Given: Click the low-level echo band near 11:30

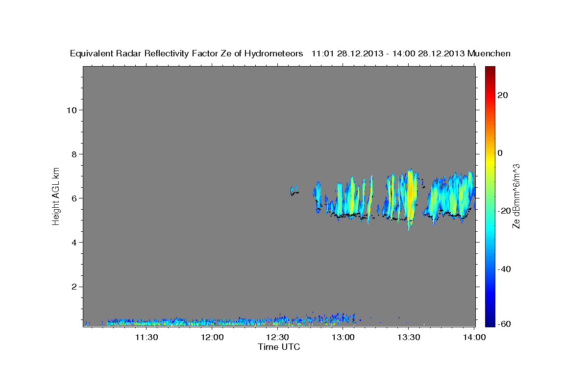Looking at the screenshot, I should [147, 322].
